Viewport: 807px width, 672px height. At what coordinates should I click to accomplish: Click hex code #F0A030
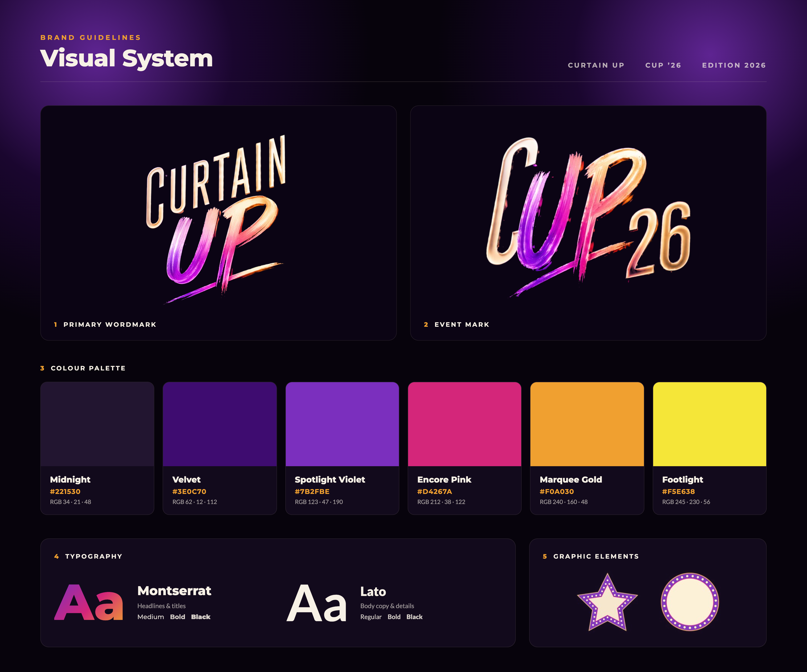coord(557,492)
